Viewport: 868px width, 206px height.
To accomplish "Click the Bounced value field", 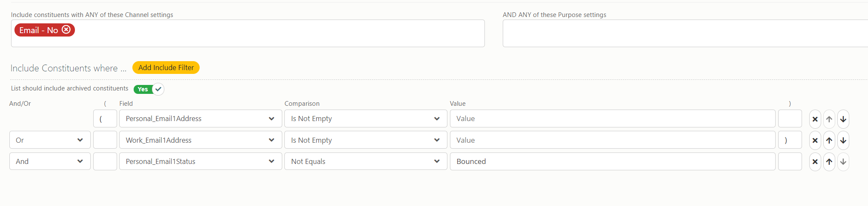I will click(613, 161).
